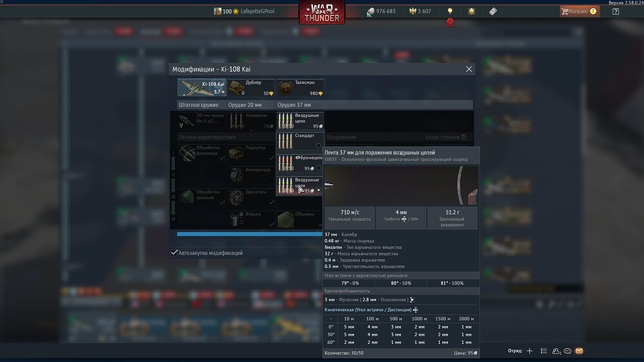Select the Бронецели belt radio button

[x=318, y=168]
